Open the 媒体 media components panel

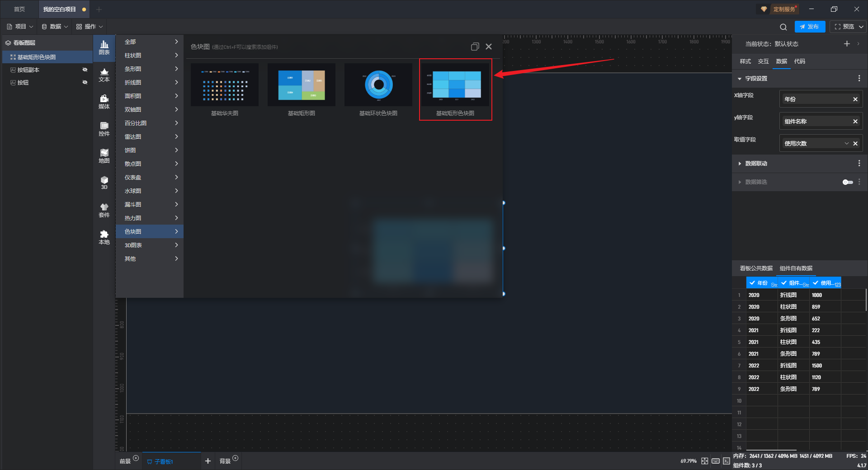pyautogui.click(x=104, y=102)
